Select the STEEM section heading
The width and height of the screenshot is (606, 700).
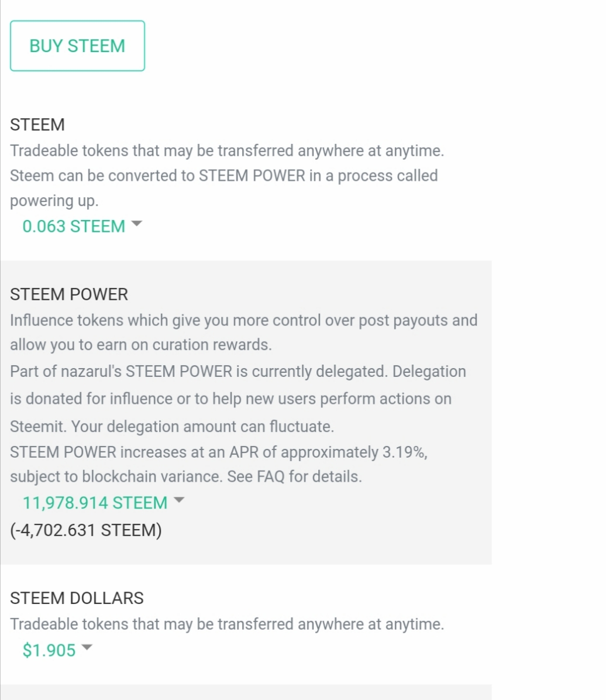coord(37,125)
